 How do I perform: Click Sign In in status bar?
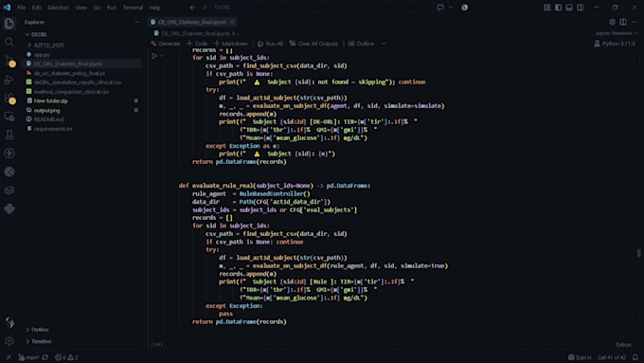pyautogui.click(x=580, y=357)
